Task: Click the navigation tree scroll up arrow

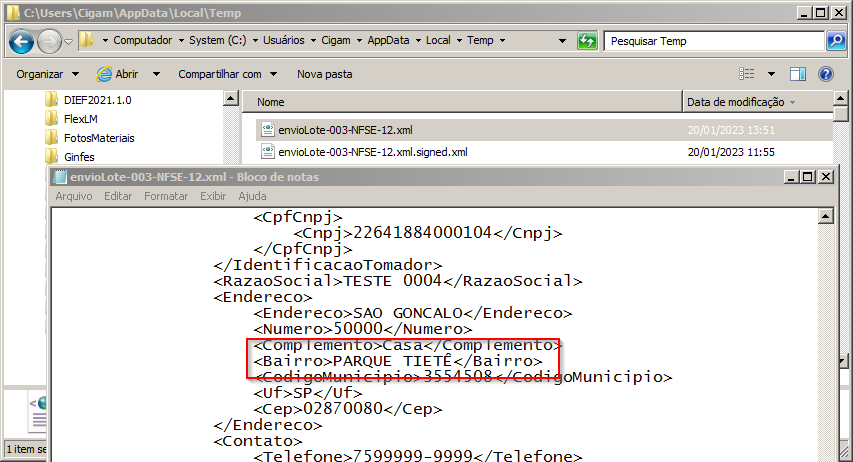Action: point(231,98)
